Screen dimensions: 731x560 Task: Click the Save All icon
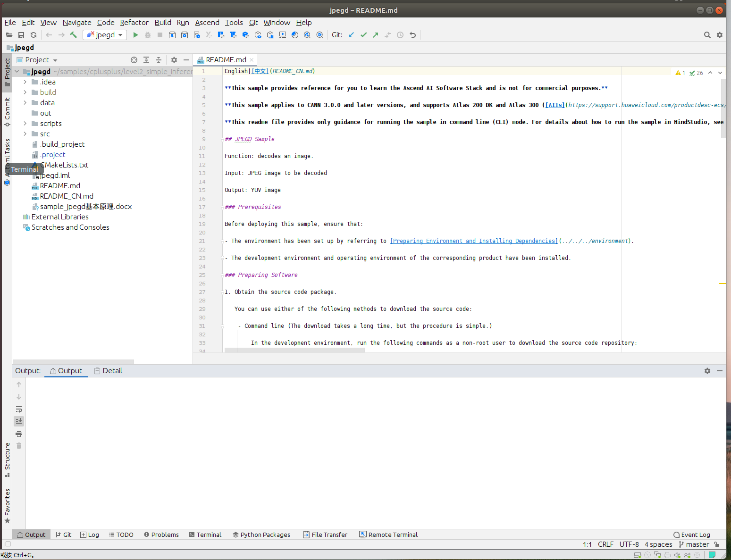click(x=21, y=35)
